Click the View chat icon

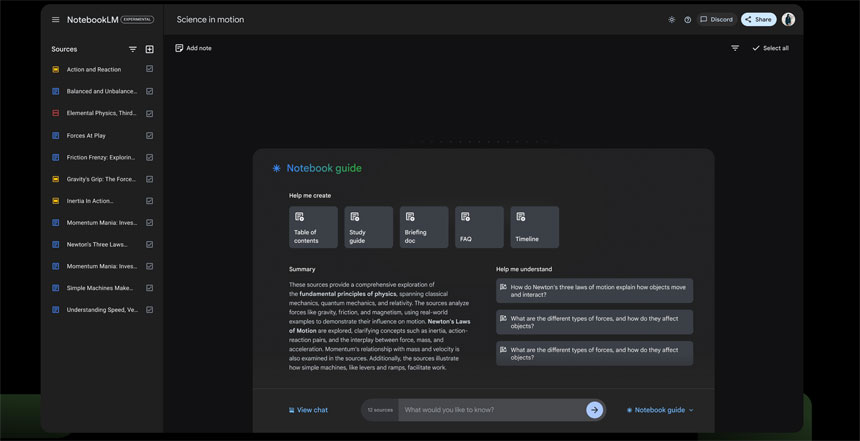[x=291, y=410]
